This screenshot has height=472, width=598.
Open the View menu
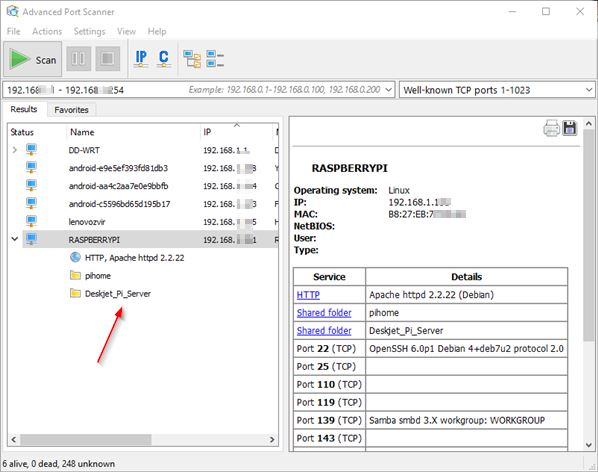point(126,31)
